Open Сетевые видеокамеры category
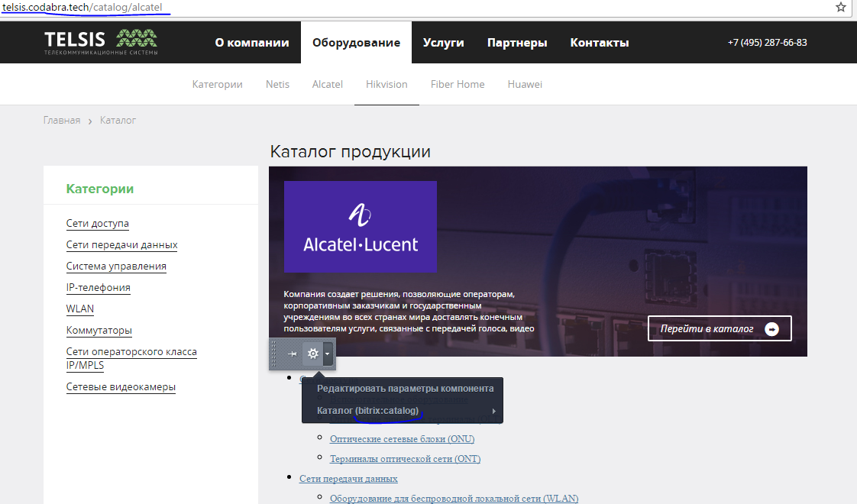 click(121, 386)
